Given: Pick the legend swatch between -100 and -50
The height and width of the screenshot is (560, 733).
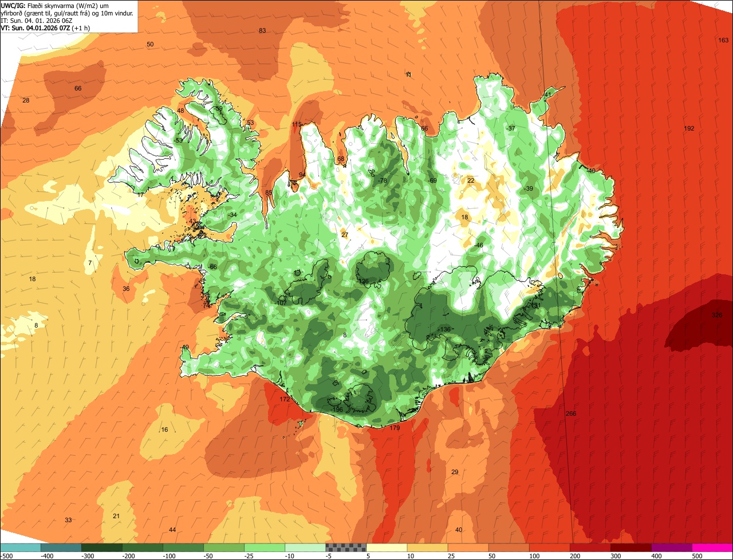Looking at the screenshot, I should (x=183, y=547).
